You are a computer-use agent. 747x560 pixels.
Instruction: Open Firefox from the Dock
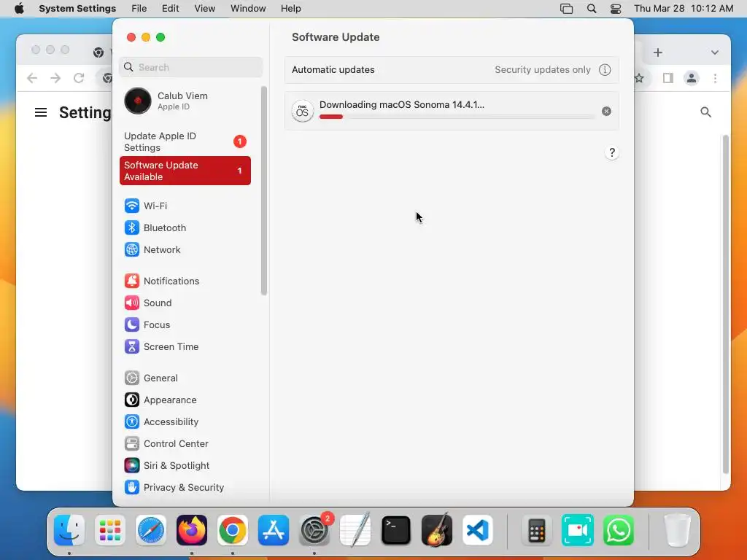click(x=192, y=531)
